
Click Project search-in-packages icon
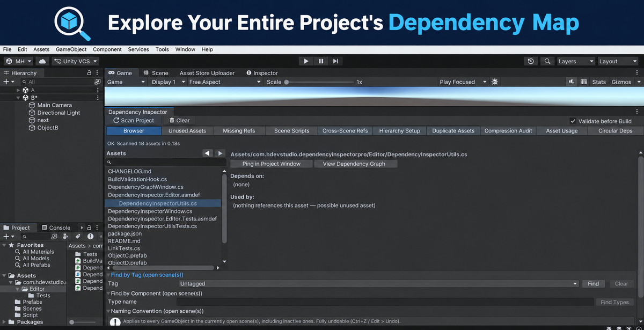tap(100, 237)
